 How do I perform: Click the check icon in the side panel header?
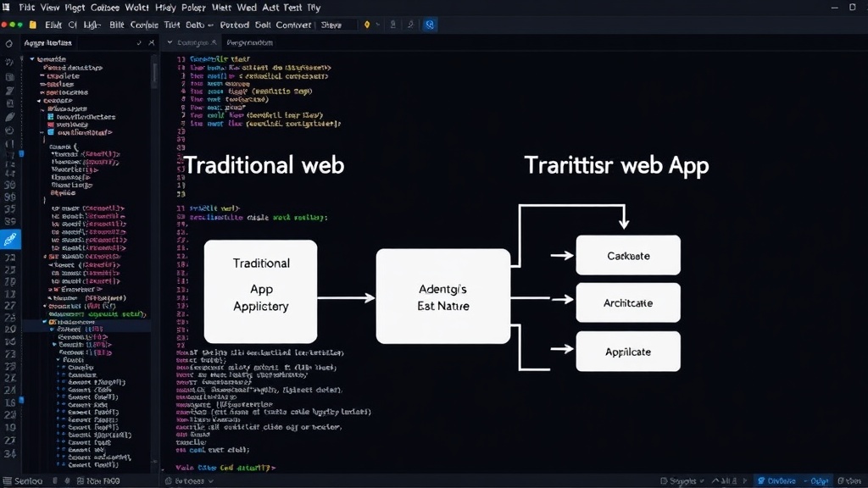138,42
